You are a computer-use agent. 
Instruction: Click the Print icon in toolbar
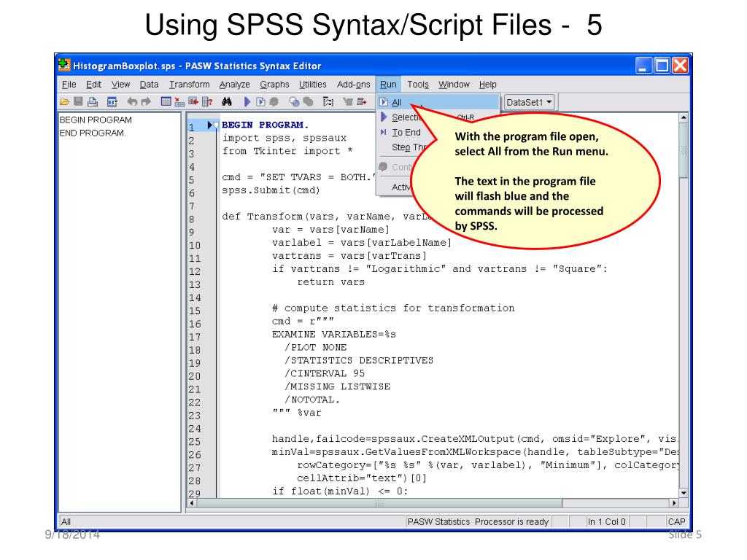tap(92, 103)
